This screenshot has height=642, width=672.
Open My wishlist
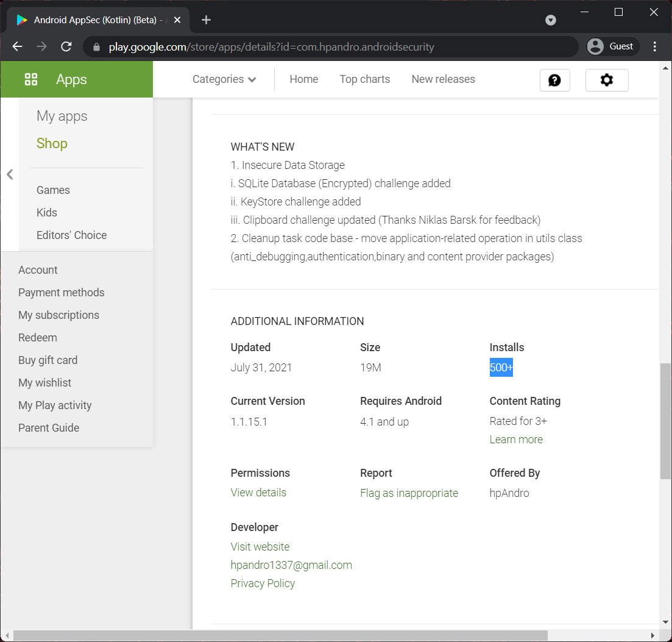point(44,382)
